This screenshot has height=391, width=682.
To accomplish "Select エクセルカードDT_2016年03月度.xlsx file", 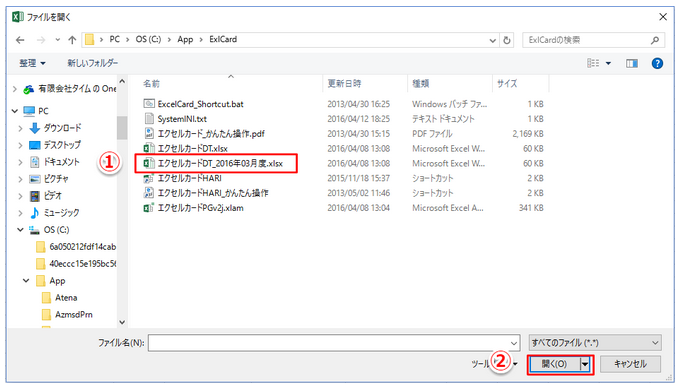I will [x=216, y=163].
